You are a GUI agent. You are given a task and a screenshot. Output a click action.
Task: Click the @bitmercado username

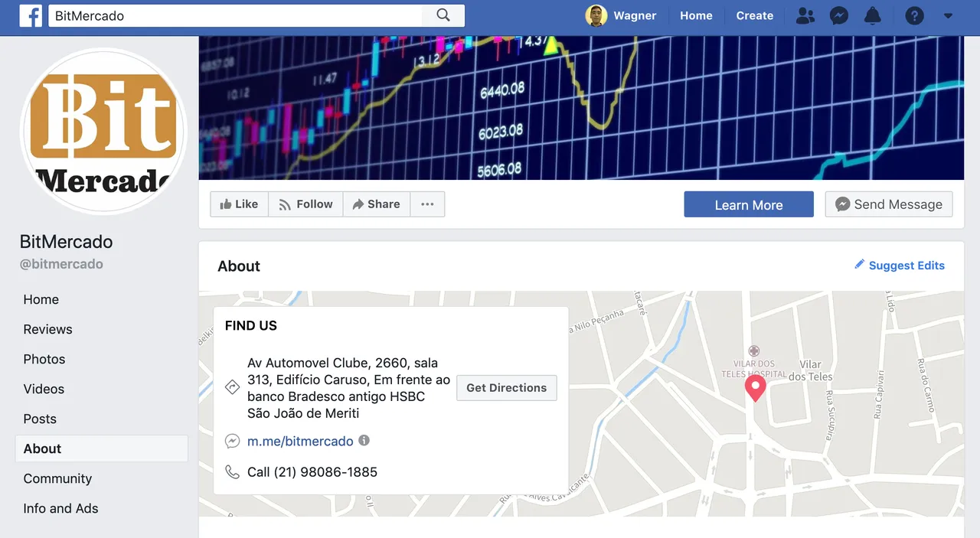tap(61, 264)
